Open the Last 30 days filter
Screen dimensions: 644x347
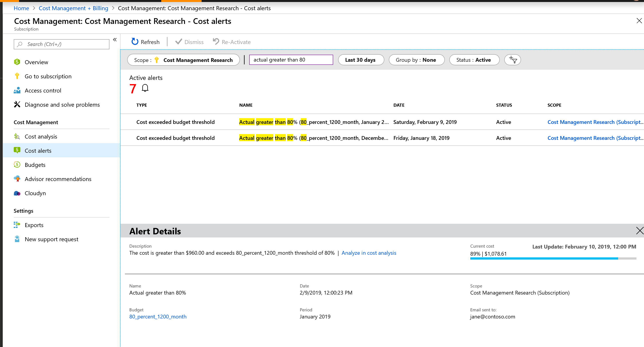361,60
